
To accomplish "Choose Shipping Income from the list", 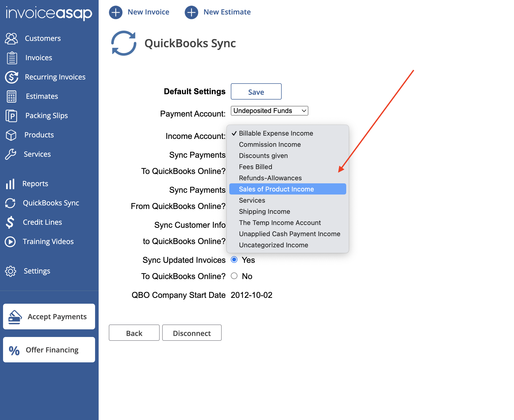I will point(288,212).
